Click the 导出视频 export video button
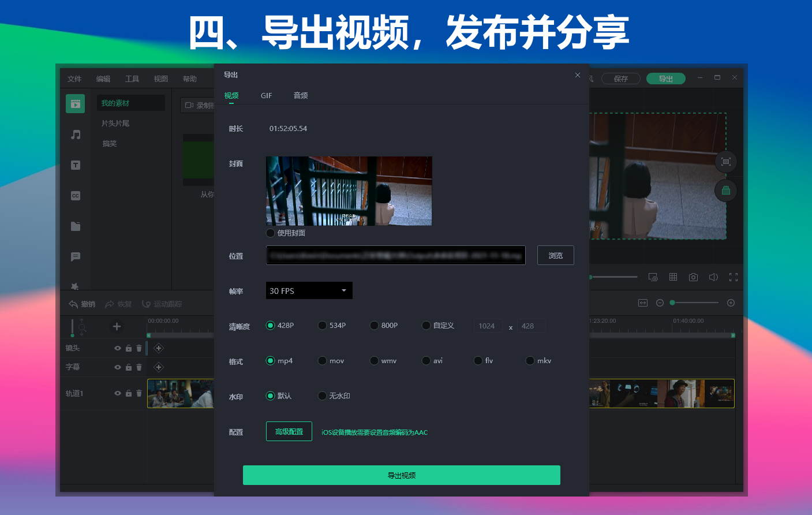 (402, 475)
